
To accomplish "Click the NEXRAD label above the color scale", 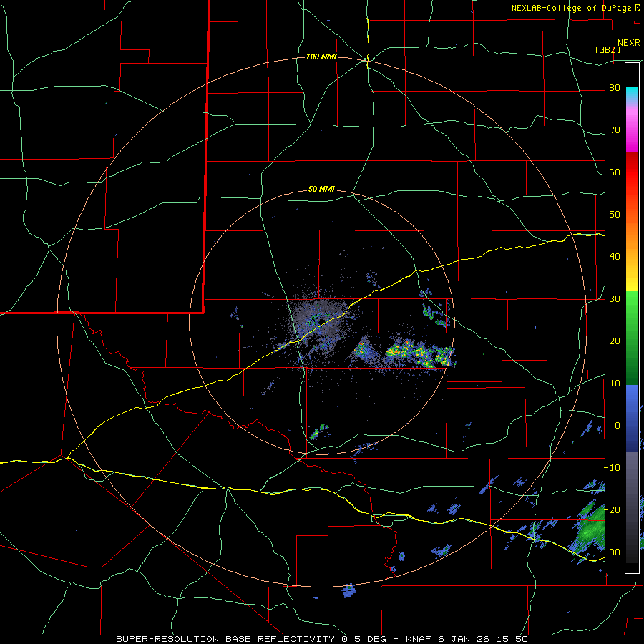I will pyautogui.click(x=629, y=43).
